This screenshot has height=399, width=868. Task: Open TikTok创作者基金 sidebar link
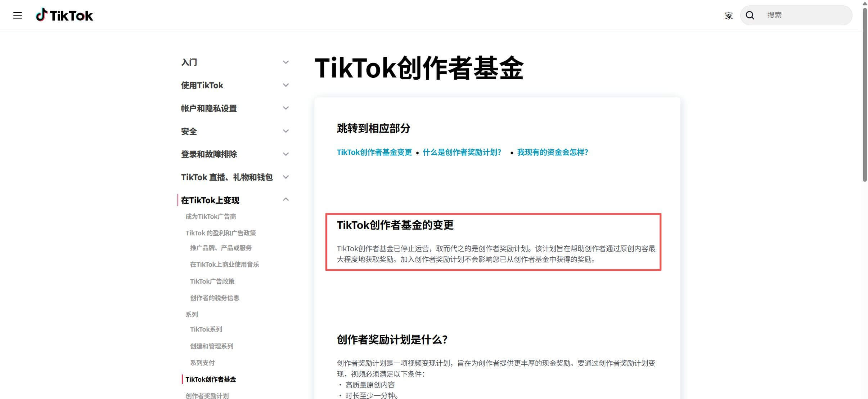pos(211,380)
